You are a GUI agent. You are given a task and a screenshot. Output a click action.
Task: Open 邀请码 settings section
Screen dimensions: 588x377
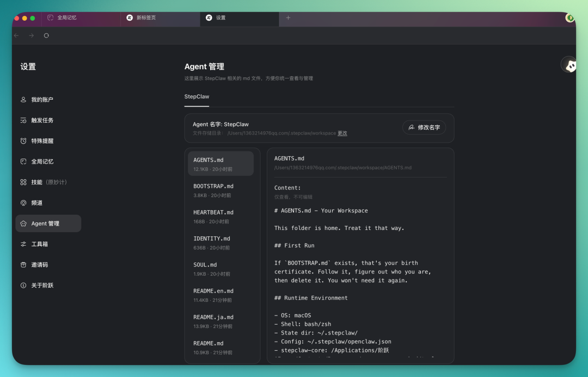click(x=48, y=265)
